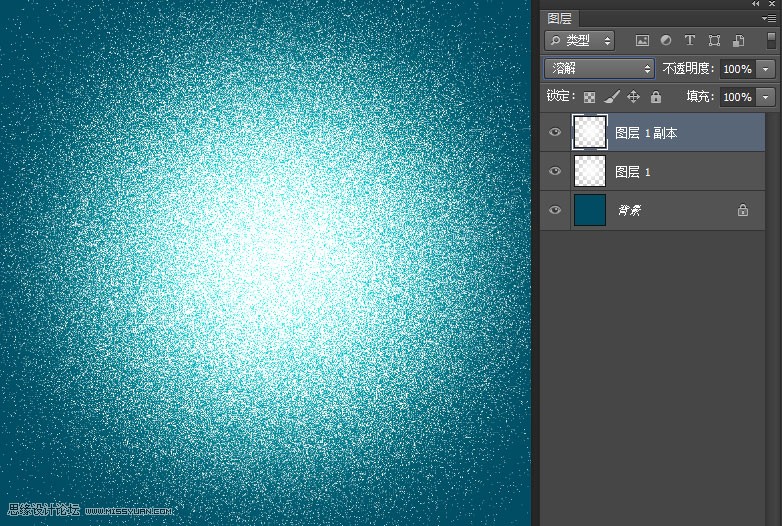The width and height of the screenshot is (782, 526).
Task: Open the 类型 filter type dropdown
Action: pyautogui.click(x=580, y=40)
